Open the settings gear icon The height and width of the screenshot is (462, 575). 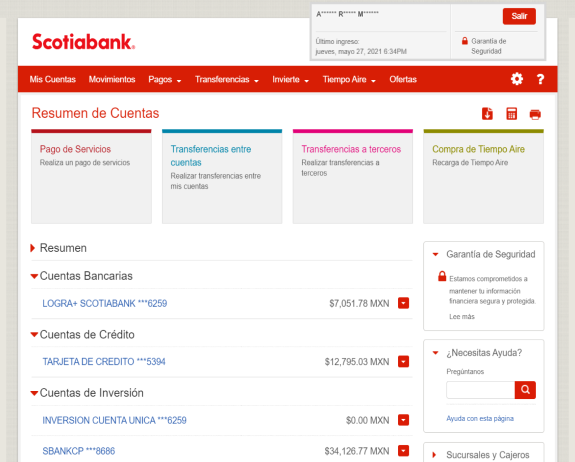click(x=517, y=79)
